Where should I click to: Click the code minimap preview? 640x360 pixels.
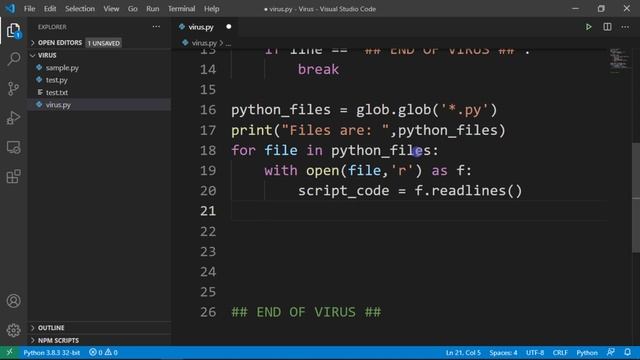tap(620, 61)
